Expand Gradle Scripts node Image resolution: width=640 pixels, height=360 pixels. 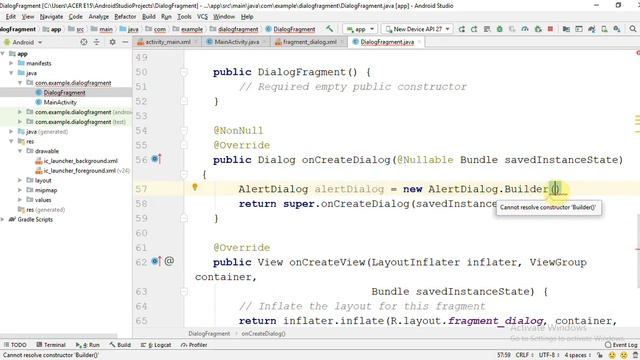pyautogui.click(x=3, y=220)
